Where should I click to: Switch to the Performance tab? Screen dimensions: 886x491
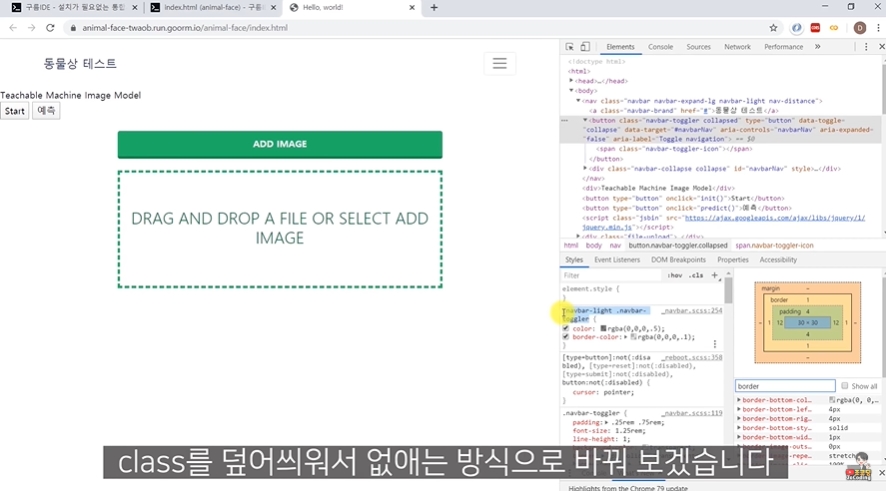[783, 47]
